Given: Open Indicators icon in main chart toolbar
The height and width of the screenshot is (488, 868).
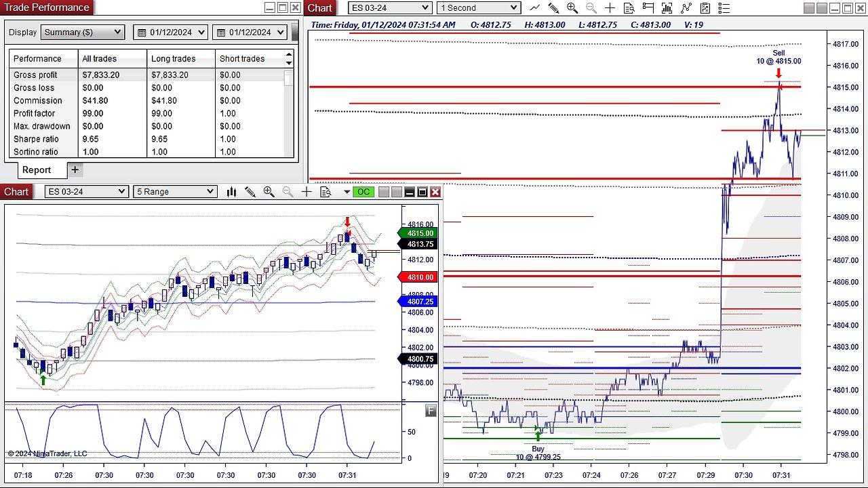Looking at the screenshot, I should [667, 8].
